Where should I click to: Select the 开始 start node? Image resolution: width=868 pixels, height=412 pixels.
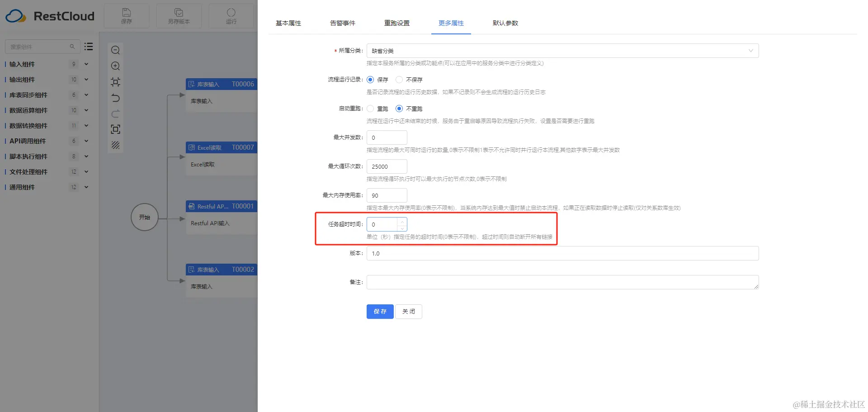click(x=145, y=218)
